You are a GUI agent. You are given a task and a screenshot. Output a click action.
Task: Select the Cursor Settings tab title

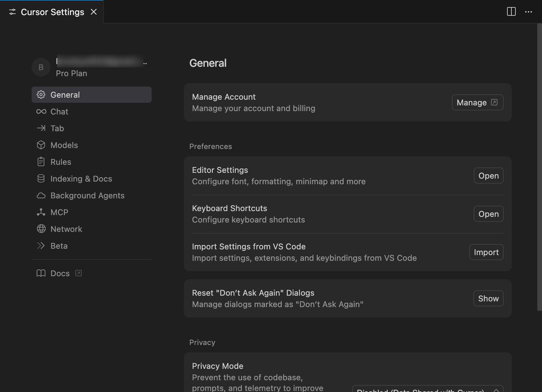[x=52, y=12]
